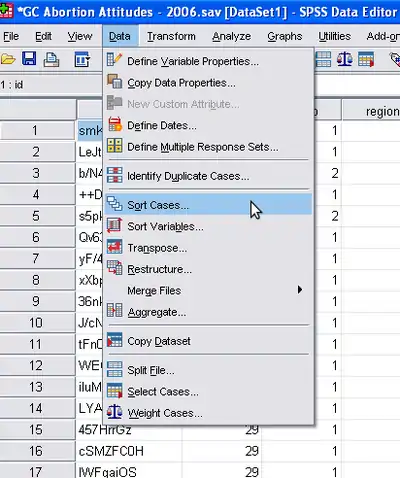The image size is (400, 478).
Task: Select Split File... in Data menu
Action: point(209,370)
